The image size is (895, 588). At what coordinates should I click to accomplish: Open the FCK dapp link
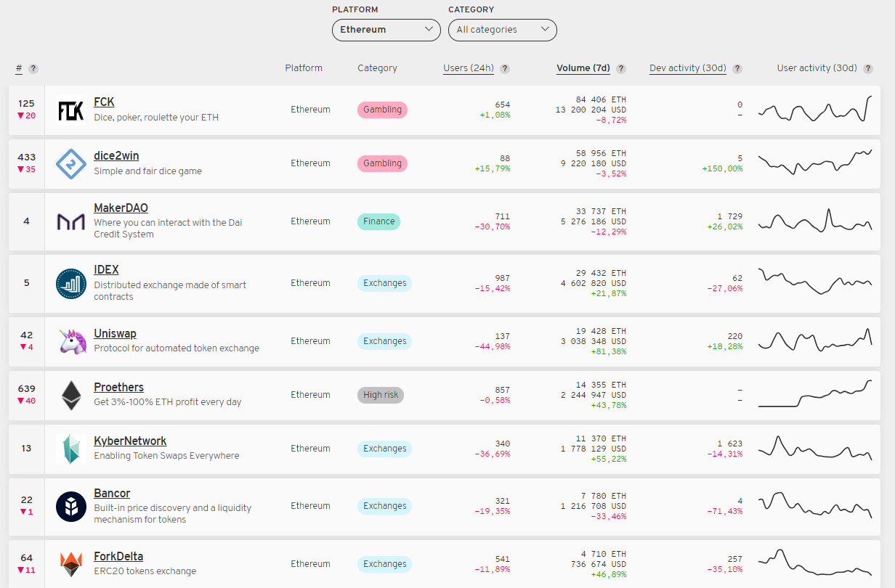pyautogui.click(x=104, y=102)
